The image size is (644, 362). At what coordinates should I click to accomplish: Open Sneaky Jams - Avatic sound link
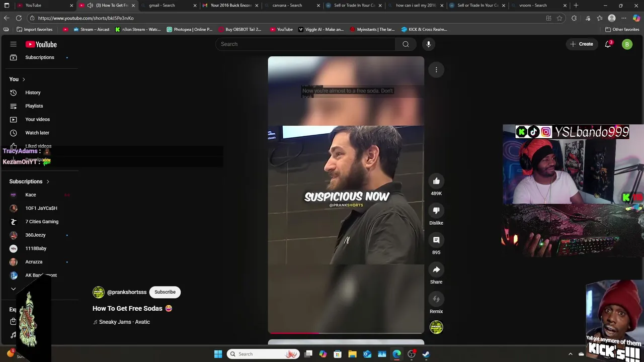(124, 322)
